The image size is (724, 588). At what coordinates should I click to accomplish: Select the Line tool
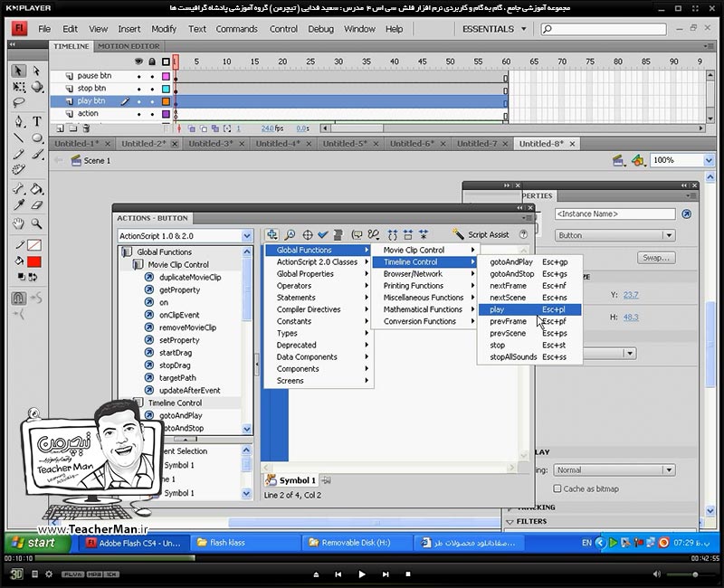[18, 138]
